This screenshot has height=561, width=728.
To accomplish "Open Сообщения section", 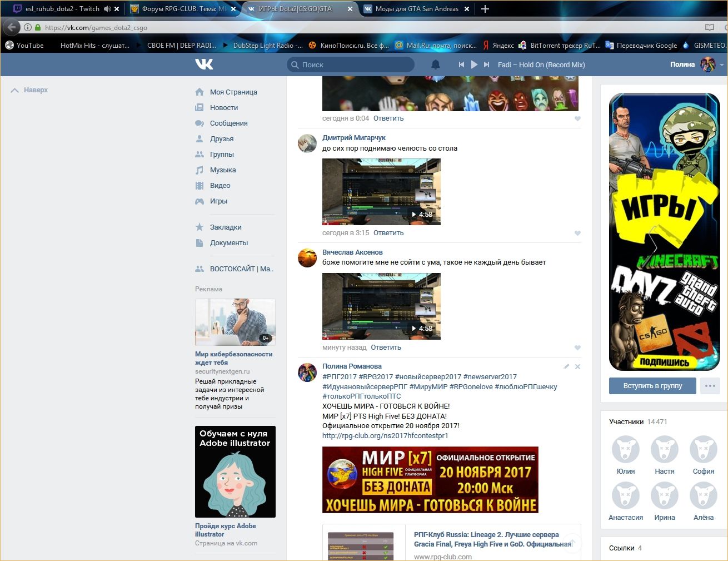I will [x=229, y=123].
